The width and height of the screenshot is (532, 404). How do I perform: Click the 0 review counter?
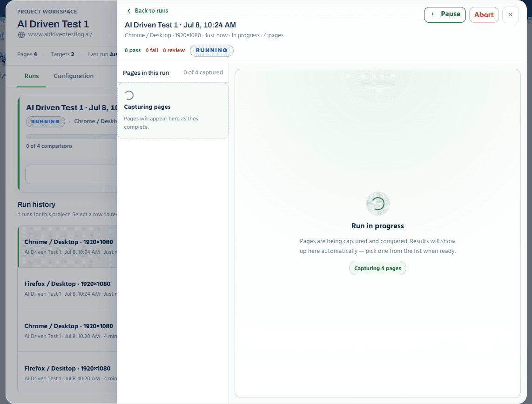tap(174, 50)
